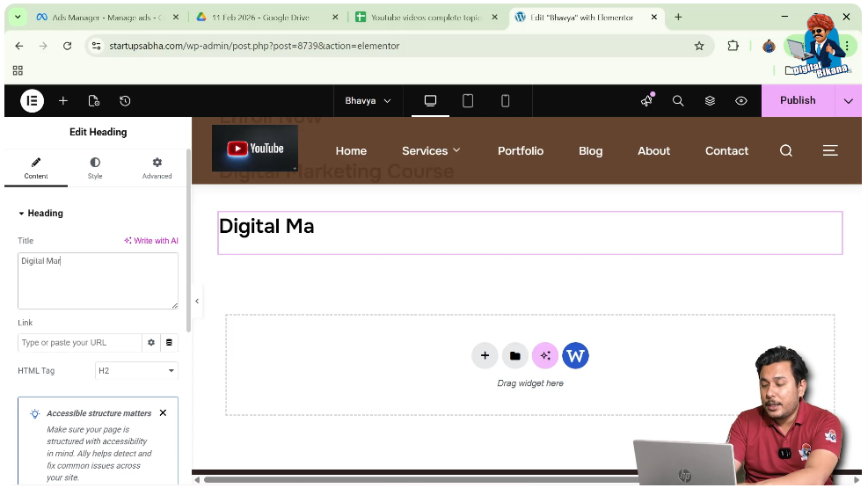This screenshot has height=488, width=868.
Task: Open the Document settings page icon
Action: [94, 101]
